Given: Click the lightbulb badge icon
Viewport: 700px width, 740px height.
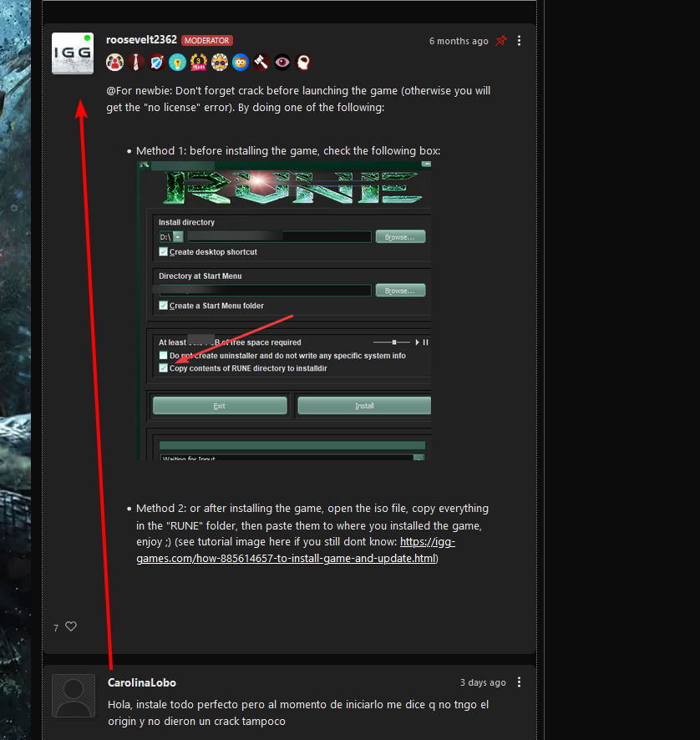Looking at the screenshot, I should point(177,63).
